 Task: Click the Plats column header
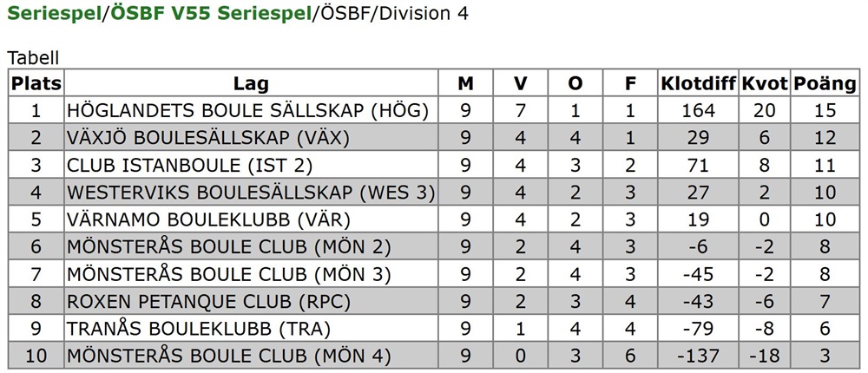(x=36, y=83)
